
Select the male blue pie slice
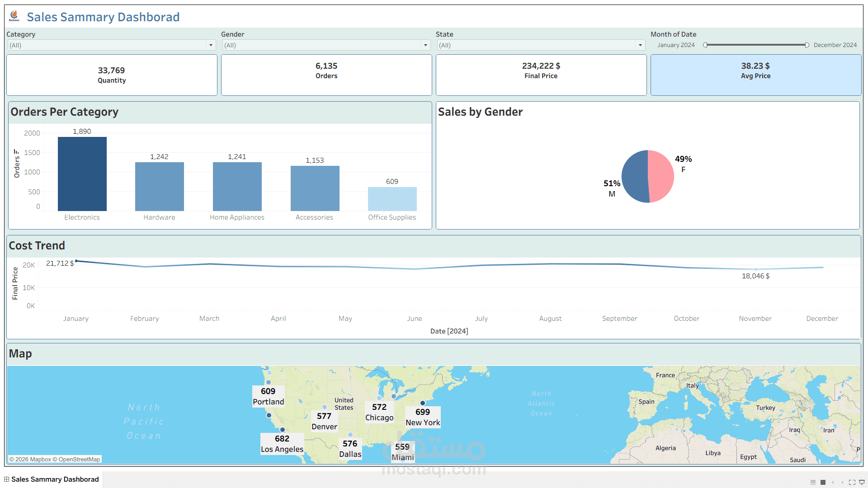635,176
